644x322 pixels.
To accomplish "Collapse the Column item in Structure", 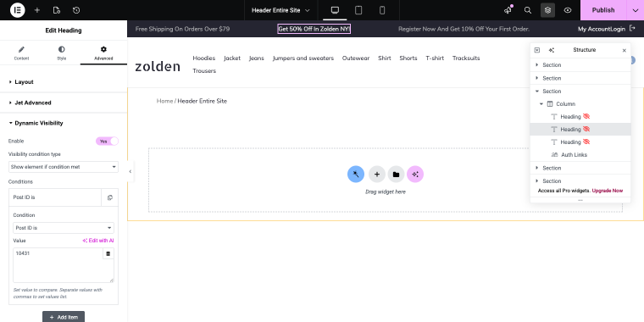I will click(541, 104).
